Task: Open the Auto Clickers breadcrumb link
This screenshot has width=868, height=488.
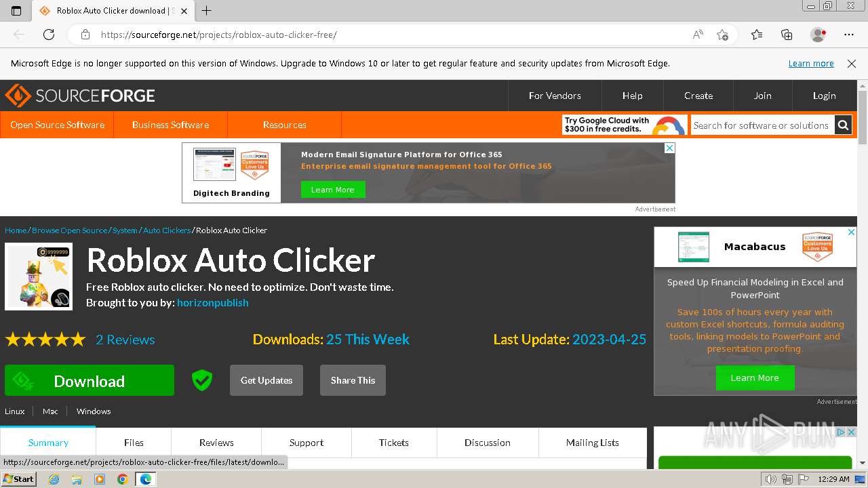Action: click(x=167, y=230)
